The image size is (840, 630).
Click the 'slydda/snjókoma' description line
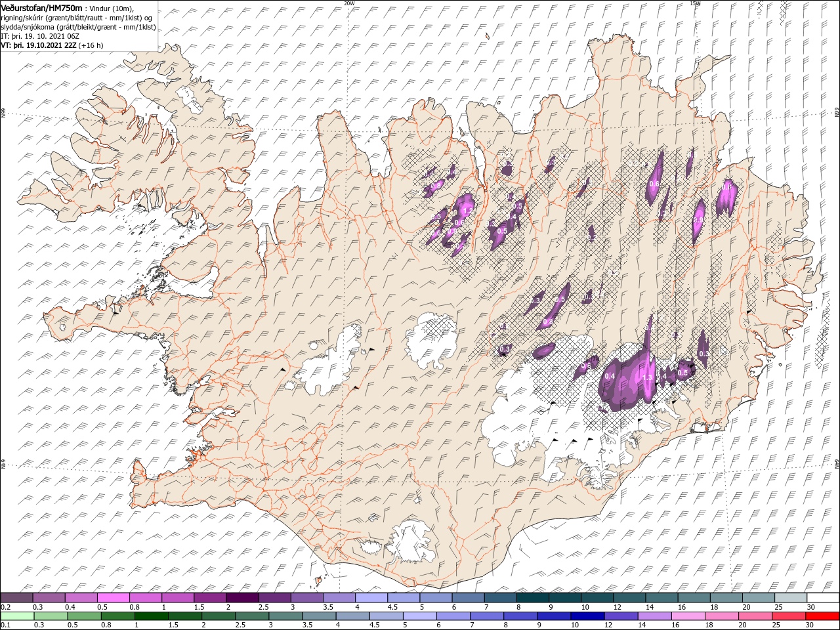click(x=78, y=27)
